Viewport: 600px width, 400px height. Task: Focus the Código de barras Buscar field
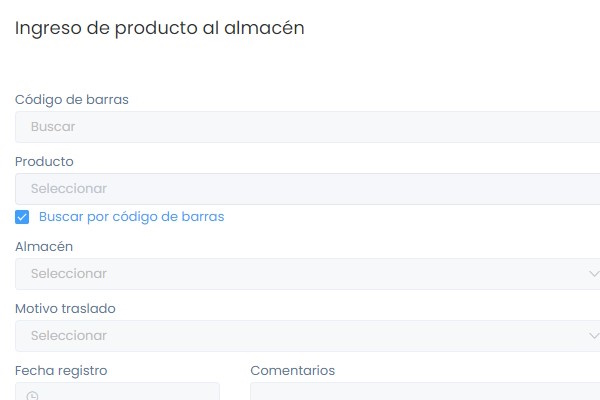[300, 127]
